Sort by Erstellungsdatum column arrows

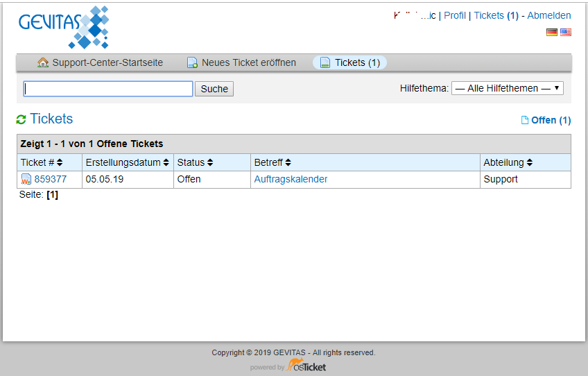pos(166,162)
